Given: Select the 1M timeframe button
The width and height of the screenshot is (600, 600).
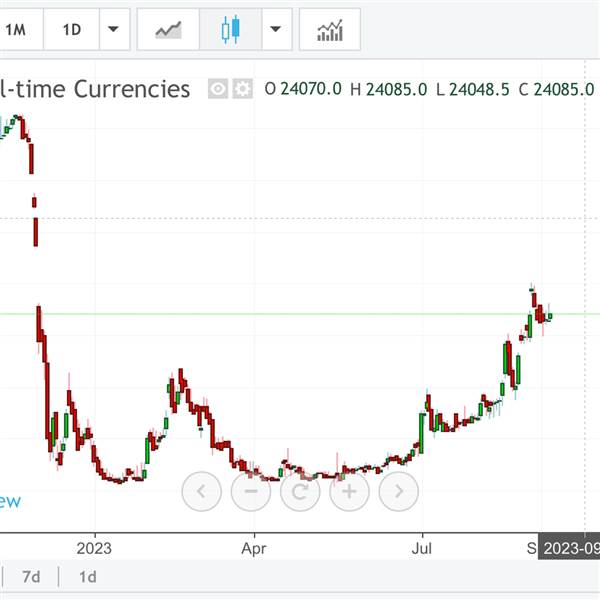Looking at the screenshot, I should point(19,29).
